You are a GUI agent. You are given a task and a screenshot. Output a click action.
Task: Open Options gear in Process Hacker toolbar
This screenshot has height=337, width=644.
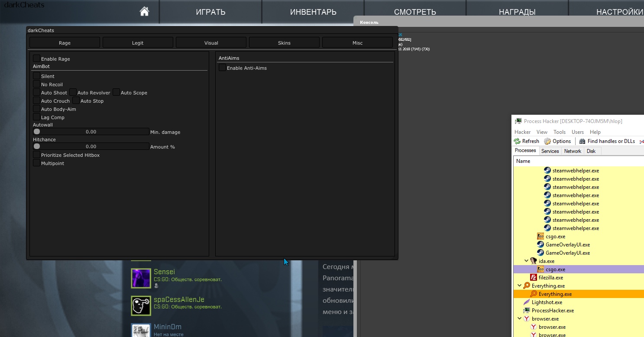pos(547,141)
